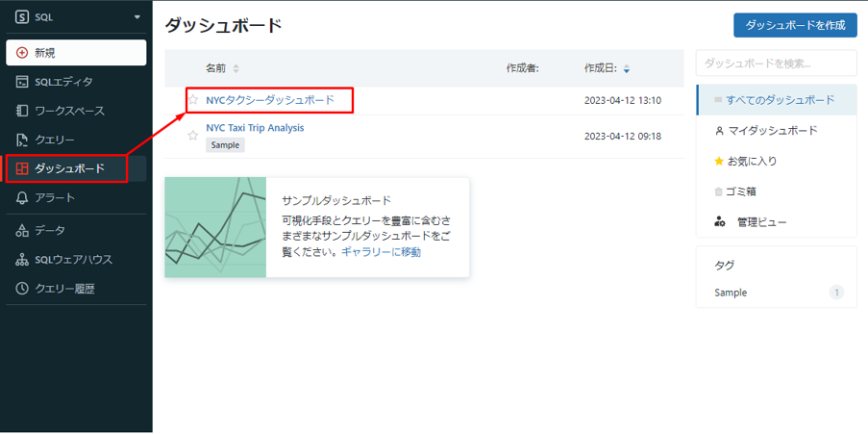Select ゴミ箱 filter

pos(777,191)
